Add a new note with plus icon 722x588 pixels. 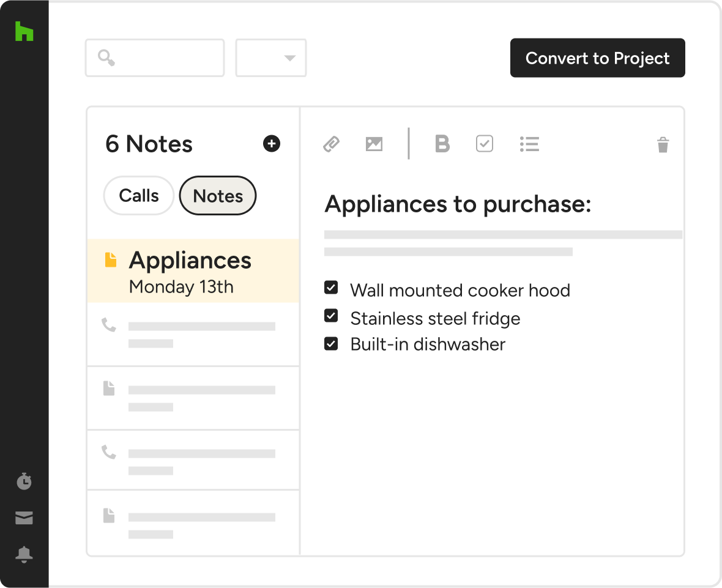(271, 144)
